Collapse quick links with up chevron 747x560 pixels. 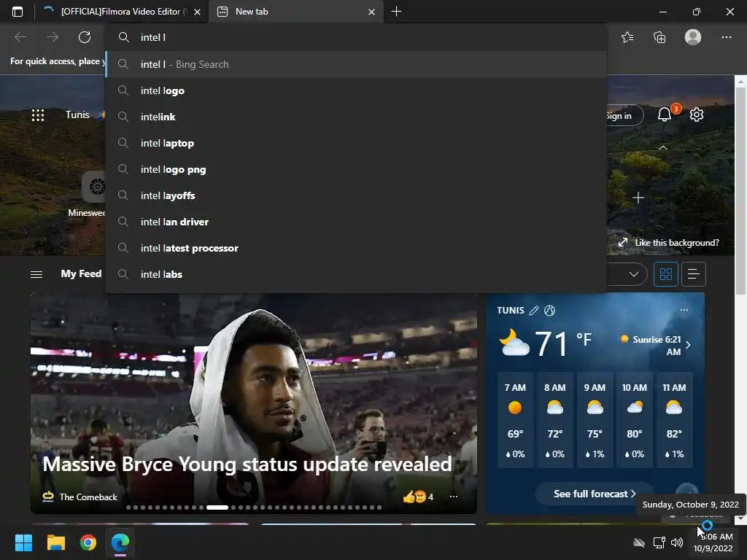(662, 148)
